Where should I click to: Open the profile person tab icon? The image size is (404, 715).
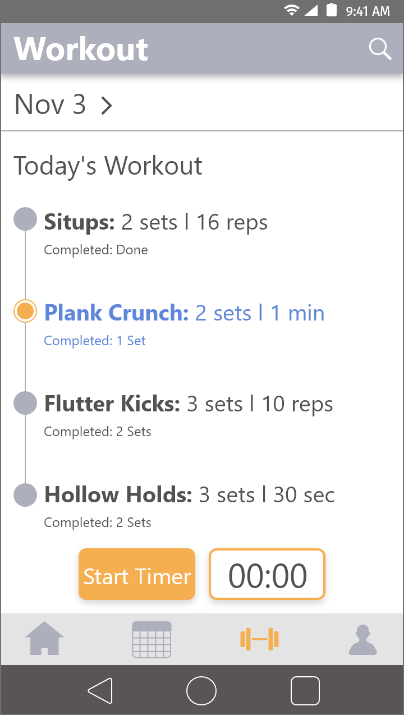(x=363, y=640)
